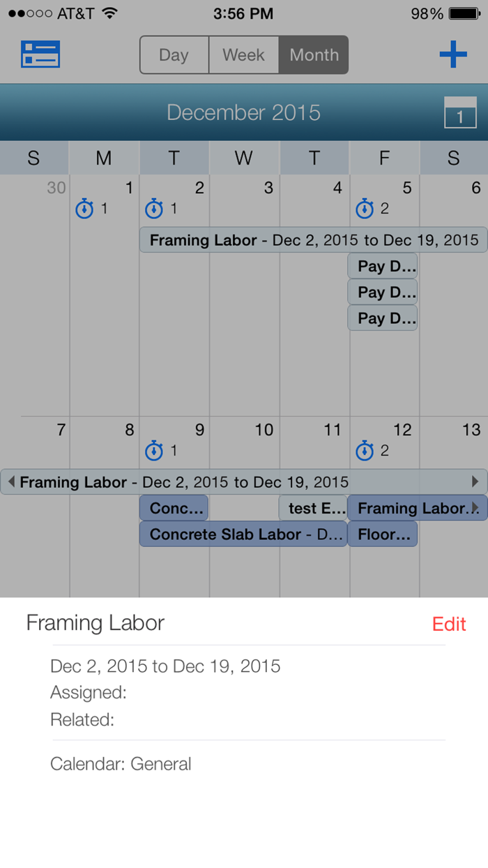Switch to Day view
This screenshot has height=868, width=488.
click(x=174, y=54)
